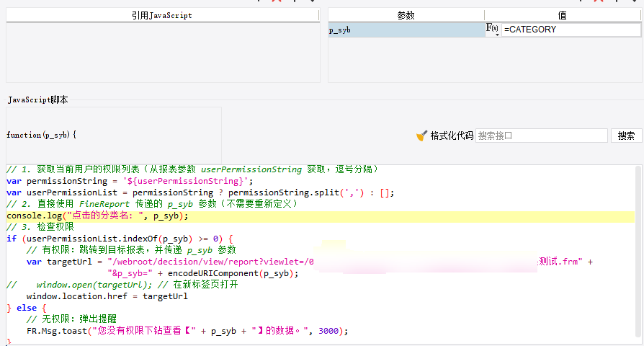Viewport: 644px width, 346px height.
Task: Edit the =CATEGORY value field
Action: coord(571,30)
